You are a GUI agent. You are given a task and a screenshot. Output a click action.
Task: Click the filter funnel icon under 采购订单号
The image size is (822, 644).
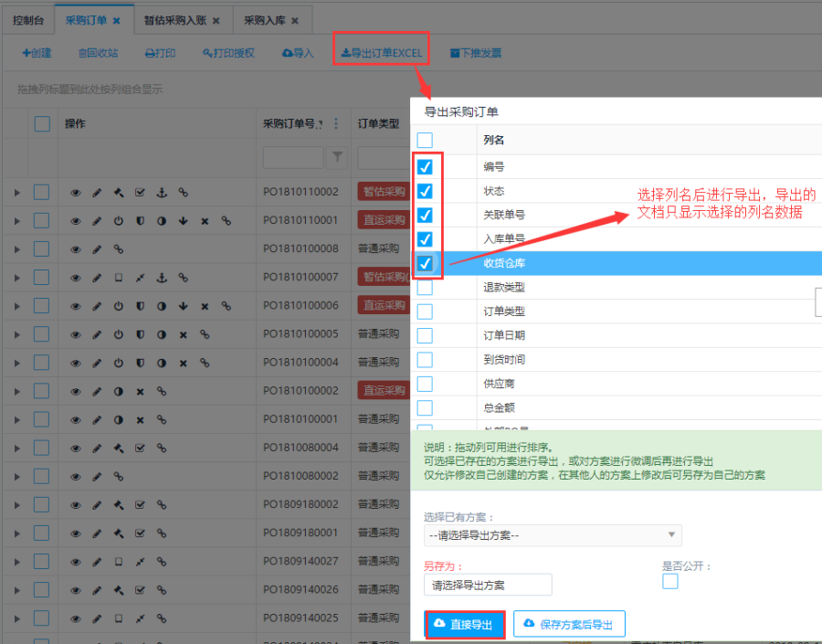[x=338, y=158]
